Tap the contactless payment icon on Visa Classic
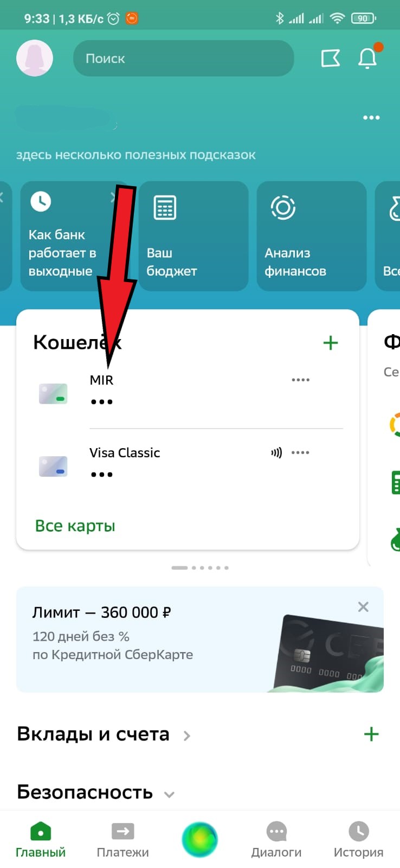The image size is (400, 868). point(276,452)
